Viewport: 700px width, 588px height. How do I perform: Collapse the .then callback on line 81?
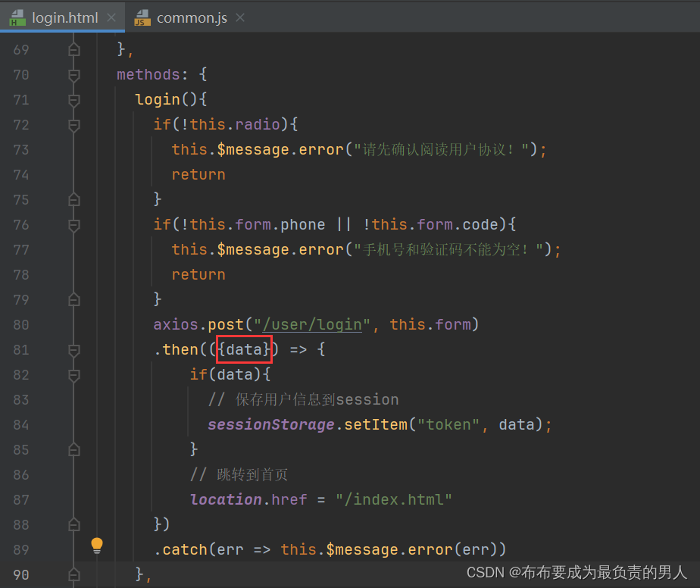pyautogui.click(x=73, y=350)
